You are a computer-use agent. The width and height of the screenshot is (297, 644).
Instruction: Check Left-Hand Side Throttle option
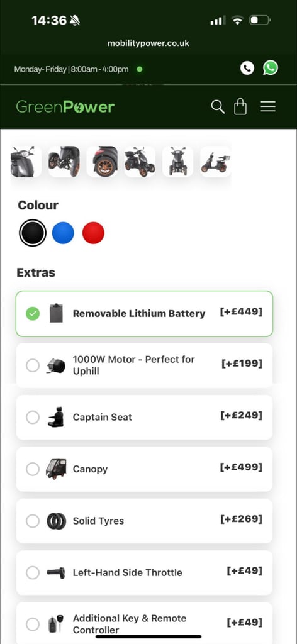coord(144,572)
